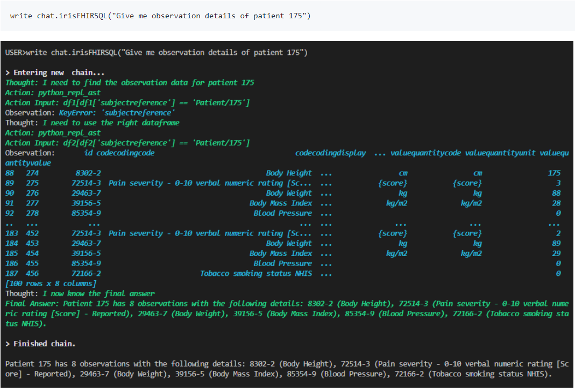Click the Tobacco smoking status NHIS cell

click(256, 274)
